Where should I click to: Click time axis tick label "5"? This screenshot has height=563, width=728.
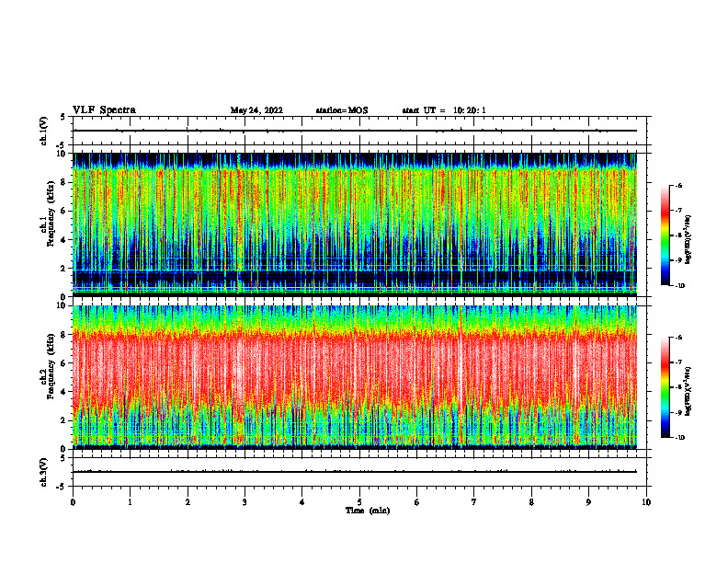point(359,502)
